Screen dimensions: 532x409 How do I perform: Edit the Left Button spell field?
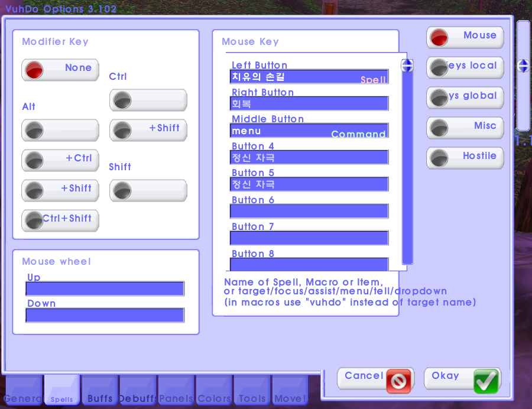coord(309,77)
